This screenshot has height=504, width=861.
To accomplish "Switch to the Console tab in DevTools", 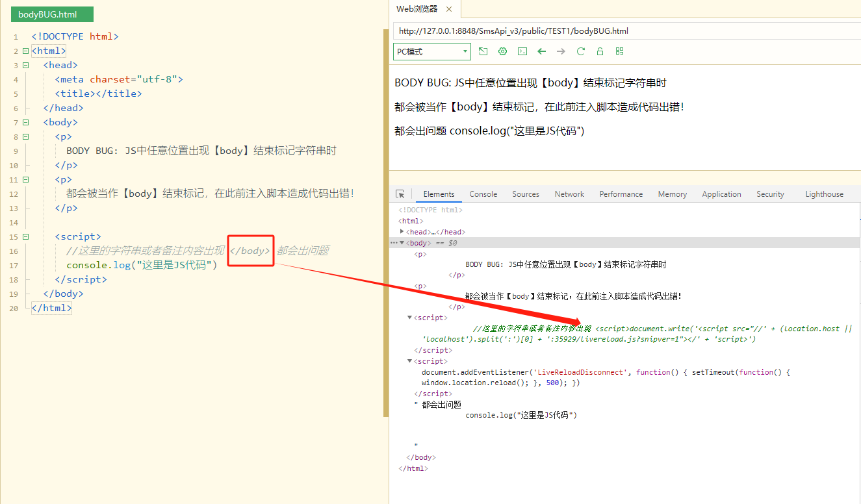I will [483, 194].
